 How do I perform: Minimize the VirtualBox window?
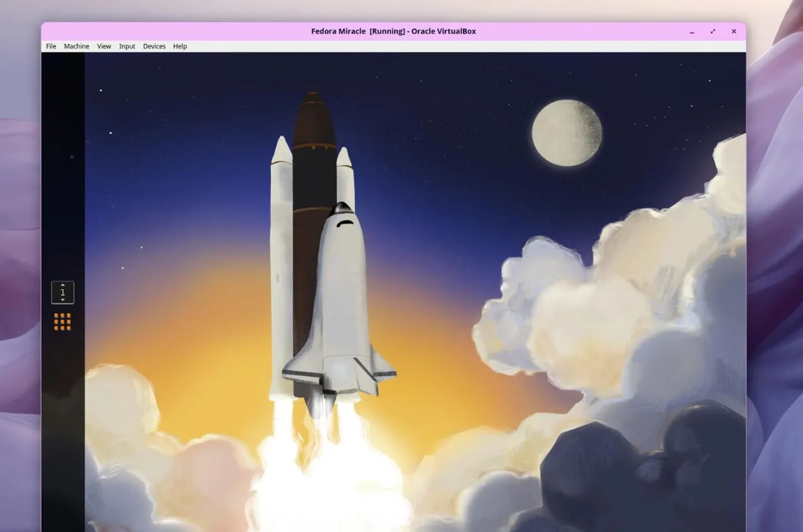point(692,31)
